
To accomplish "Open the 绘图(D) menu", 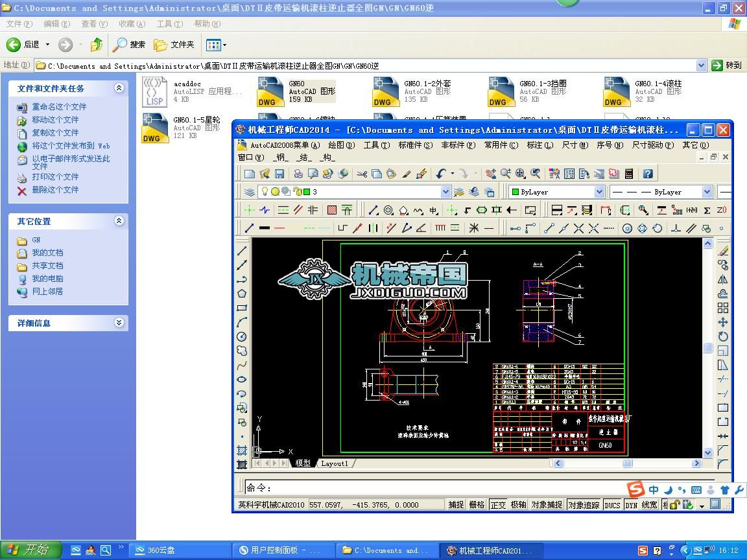I will pos(341,145).
